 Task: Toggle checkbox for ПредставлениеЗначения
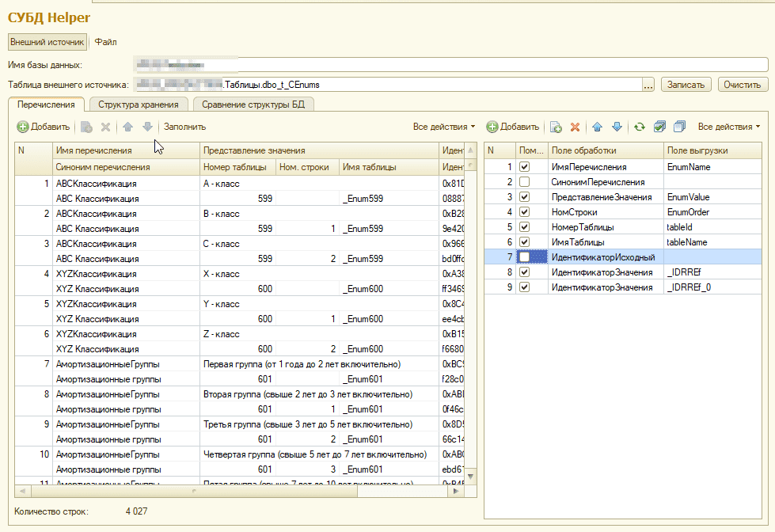(x=524, y=197)
